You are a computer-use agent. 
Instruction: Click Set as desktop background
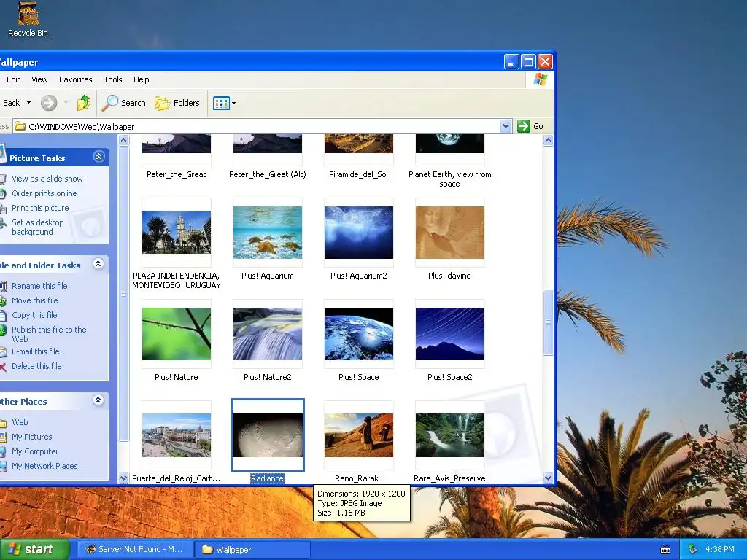coord(38,227)
